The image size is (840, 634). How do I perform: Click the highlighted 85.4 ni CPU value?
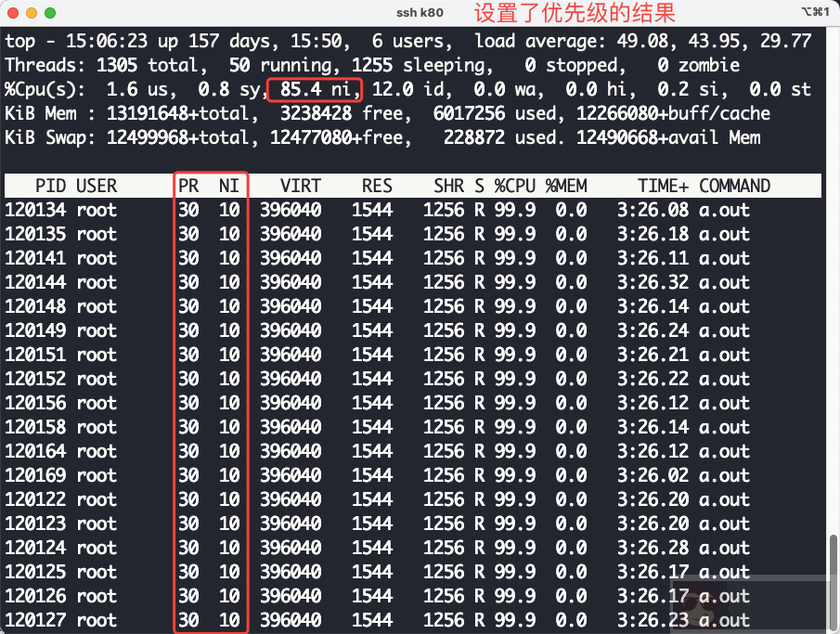pyautogui.click(x=317, y=89)
